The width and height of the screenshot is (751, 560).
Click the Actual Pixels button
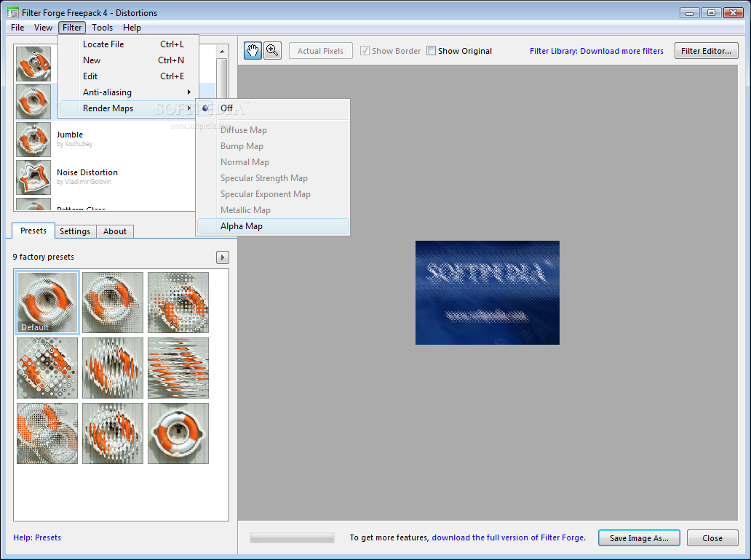point(320,51)
